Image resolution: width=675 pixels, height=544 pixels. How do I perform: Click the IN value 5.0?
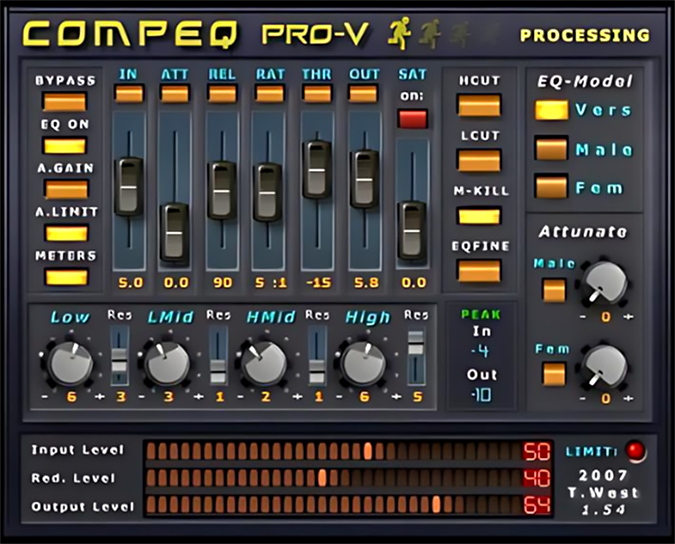[130, 283]
